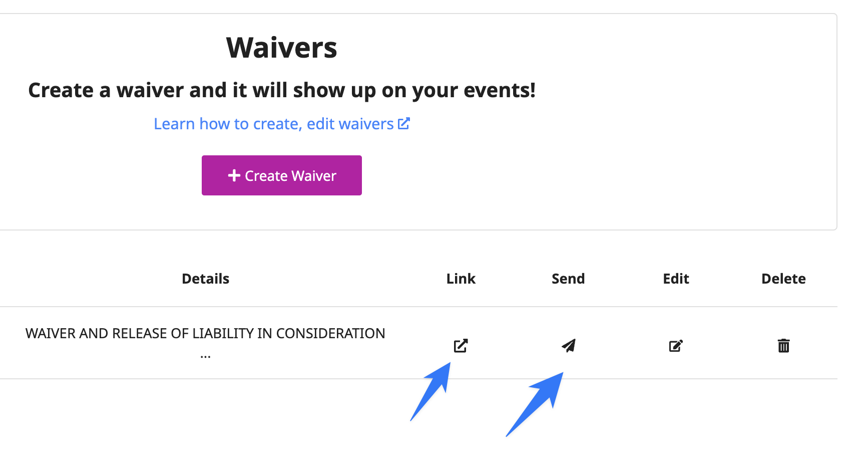Click the Waivers page heading
868x467 pixels.
coord(282,48)
